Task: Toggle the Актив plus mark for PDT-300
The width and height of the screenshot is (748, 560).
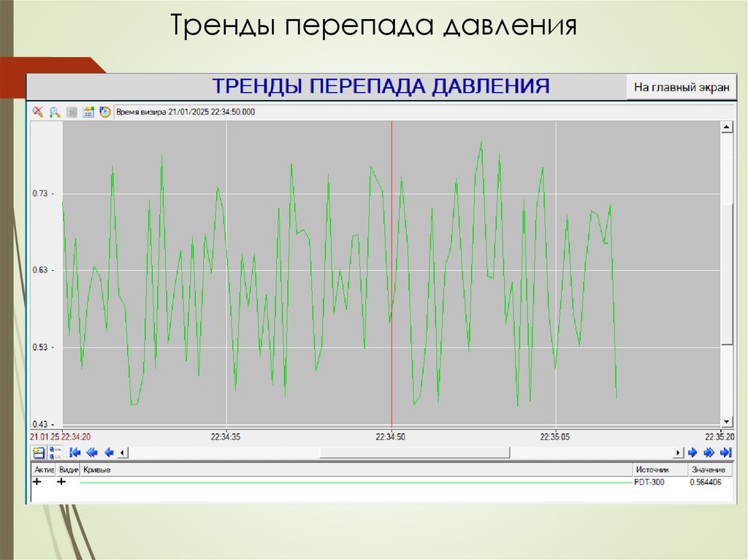Action: (x=37, y=482)
